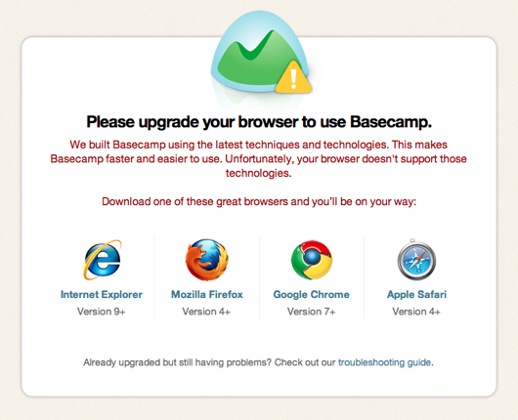The image size is (518, 420).
Task: Open the Apple Safari download link
Action: click(416, 294)
